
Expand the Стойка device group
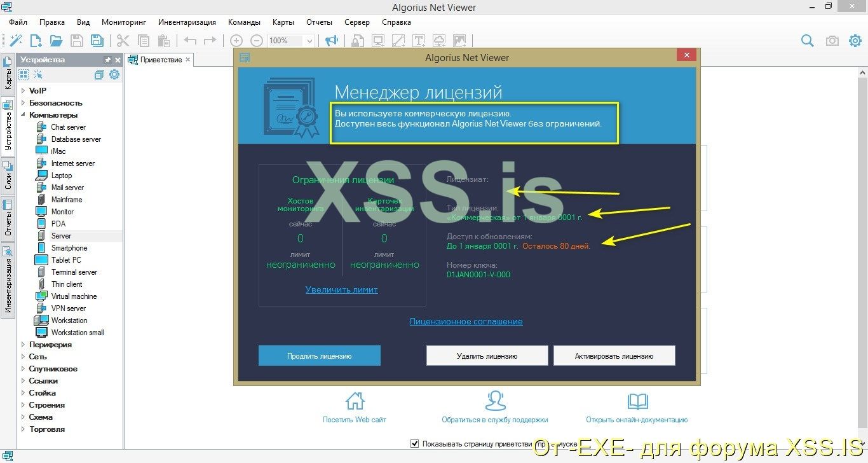point(24,393)
